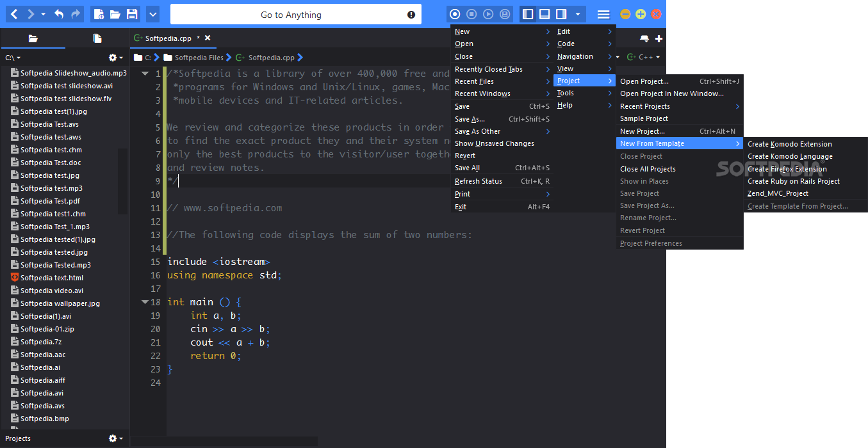The height and width of the screenshot is (448, 868).
Task: Click the editor horizontal scrollbar
Action: point(224,441)
